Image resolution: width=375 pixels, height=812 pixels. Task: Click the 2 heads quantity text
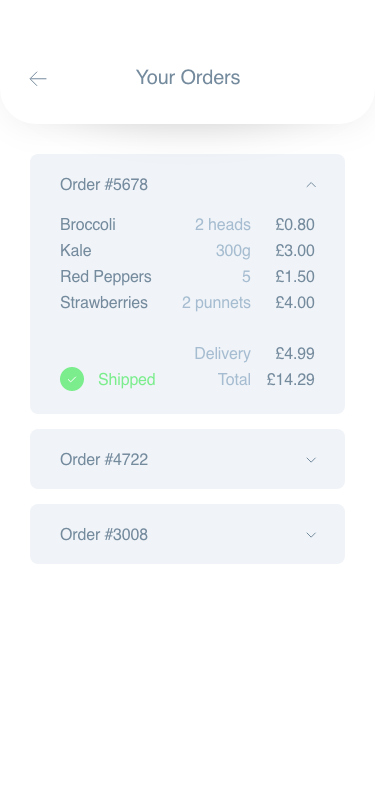pos(223,225)
